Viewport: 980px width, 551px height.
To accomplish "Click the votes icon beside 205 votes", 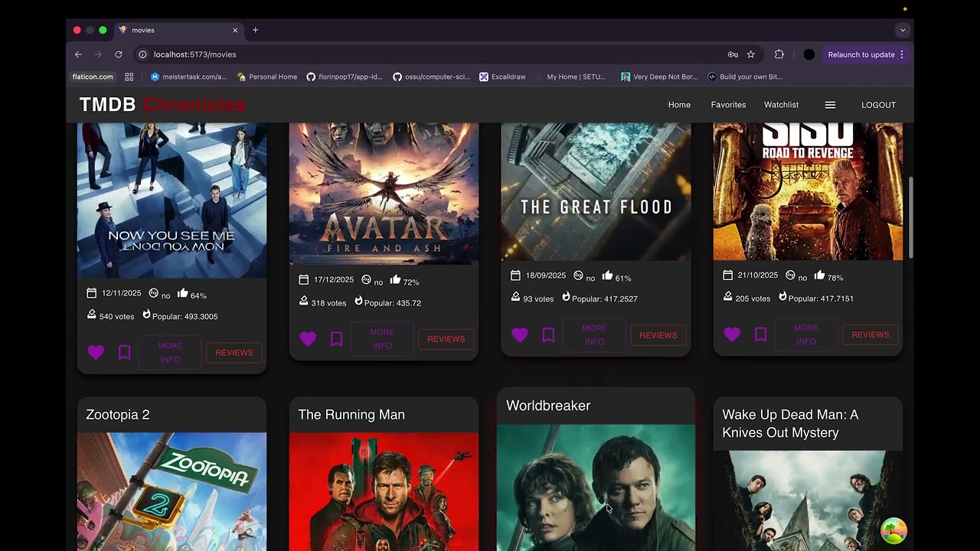I will (x=728, y=296).
